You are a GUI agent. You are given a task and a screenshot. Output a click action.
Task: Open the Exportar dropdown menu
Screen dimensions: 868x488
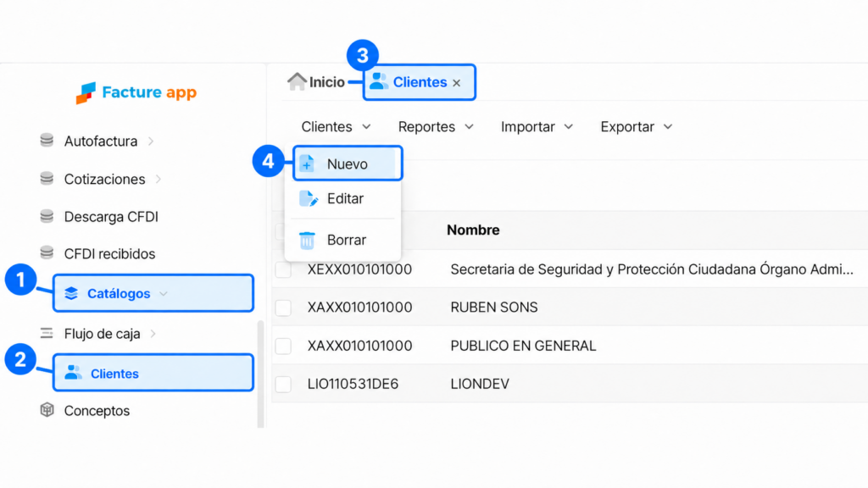tap(636, 127)
